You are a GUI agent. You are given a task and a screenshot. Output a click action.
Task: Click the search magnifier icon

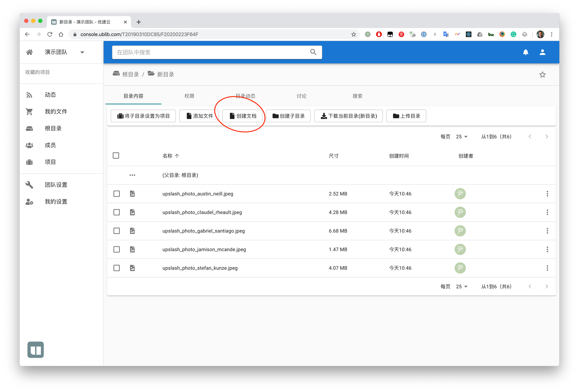(313, 52)
